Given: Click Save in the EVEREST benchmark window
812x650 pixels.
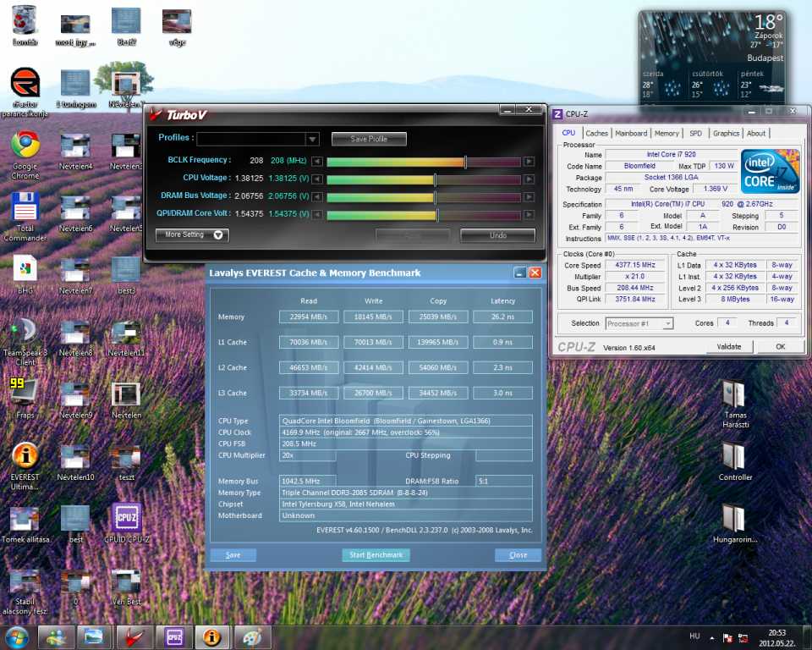Looking at the screenshot, I should (233, 555).
